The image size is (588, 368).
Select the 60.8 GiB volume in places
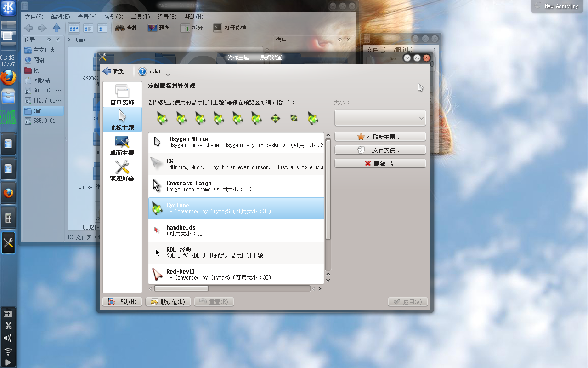(x=43, y=90)
